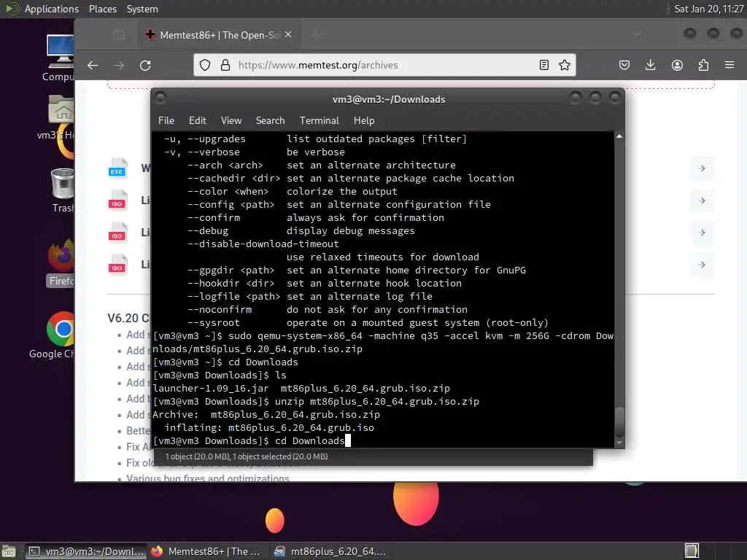Click the clock showing Sat Jan 20

708,9
